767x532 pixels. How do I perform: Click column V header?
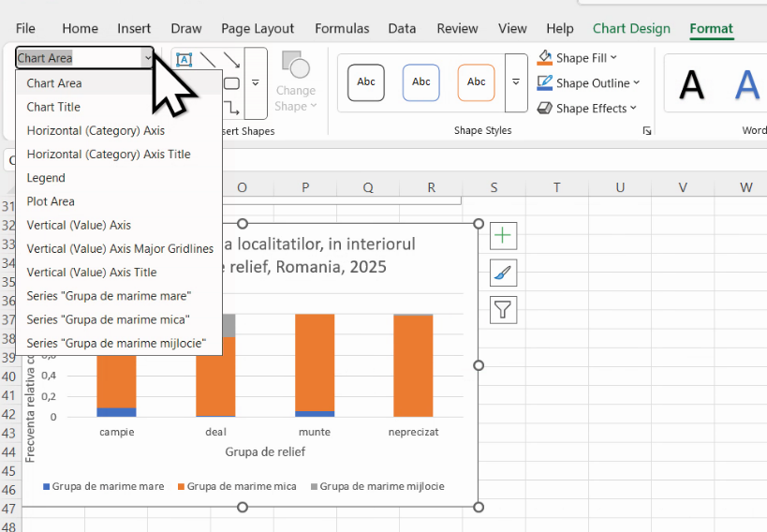pos(683,187)
